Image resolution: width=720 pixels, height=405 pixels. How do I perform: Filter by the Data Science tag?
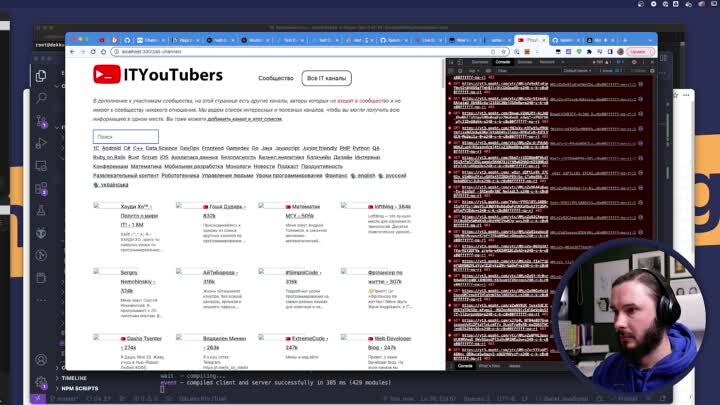tap(161, 148)
